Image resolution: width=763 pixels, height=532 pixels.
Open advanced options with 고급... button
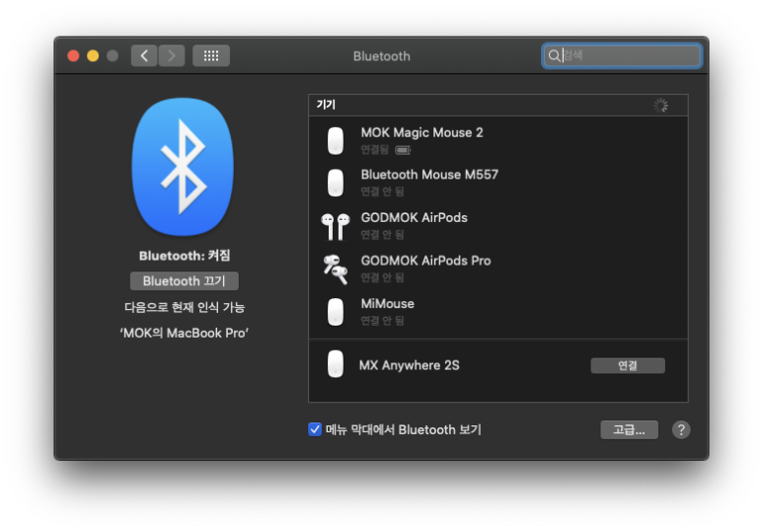629,429
